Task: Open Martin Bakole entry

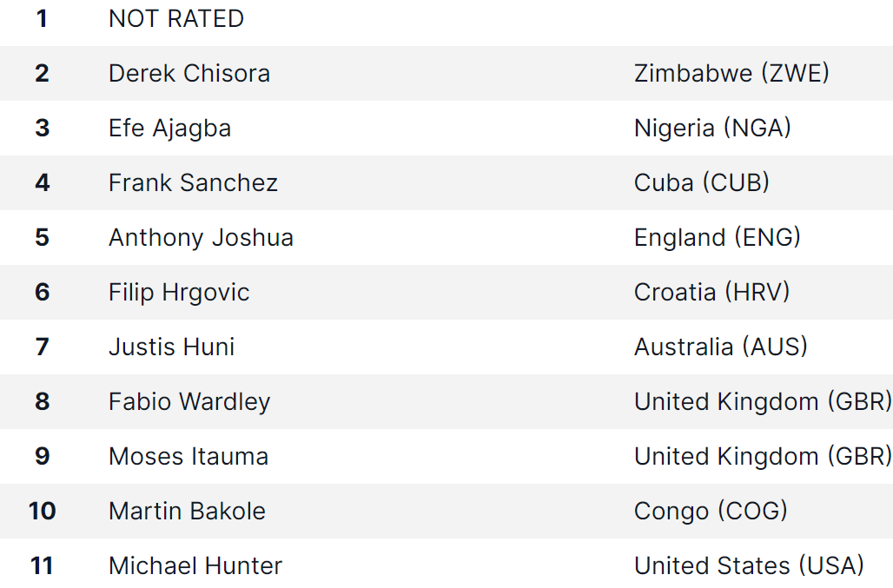Action: click(x=187, y=512)
